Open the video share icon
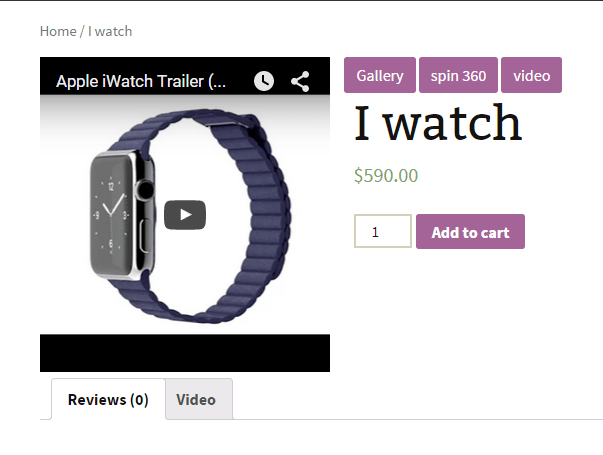 [x=300, y=81]
